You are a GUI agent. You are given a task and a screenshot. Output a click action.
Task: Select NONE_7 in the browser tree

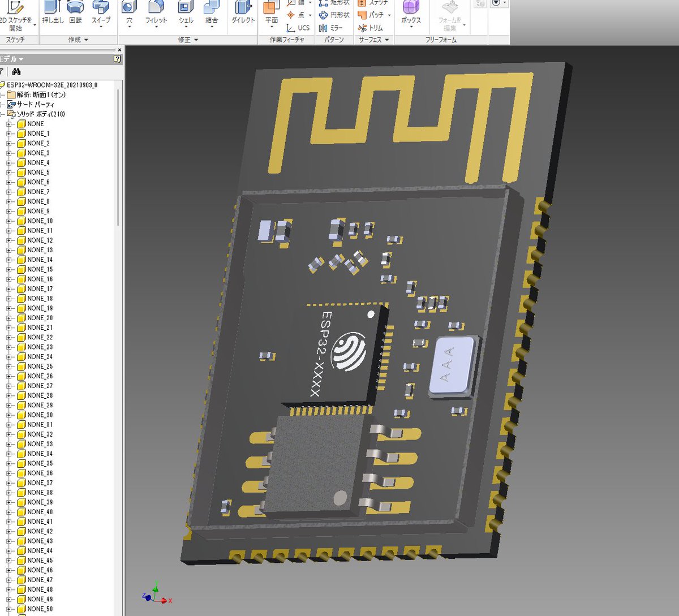coord(38,192)
